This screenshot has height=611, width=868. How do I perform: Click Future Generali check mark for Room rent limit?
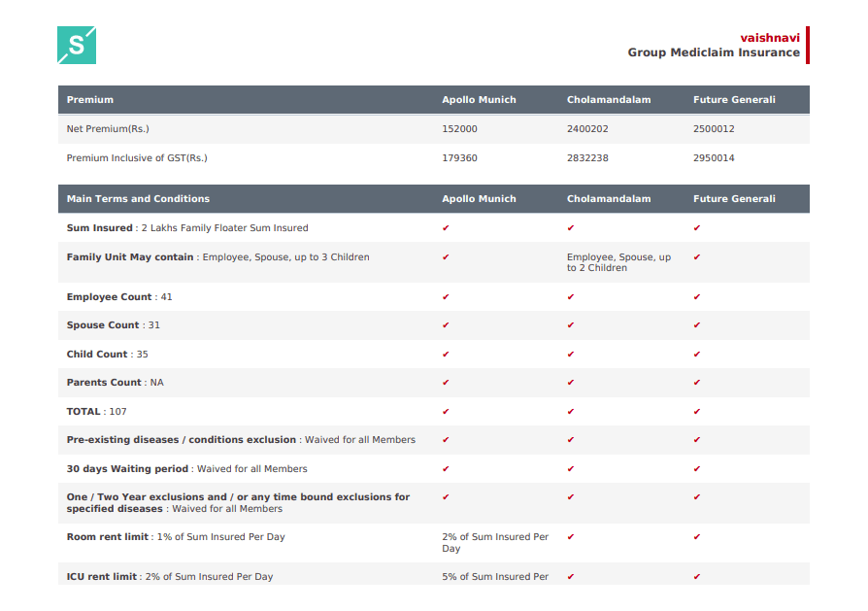coord(697,537)
